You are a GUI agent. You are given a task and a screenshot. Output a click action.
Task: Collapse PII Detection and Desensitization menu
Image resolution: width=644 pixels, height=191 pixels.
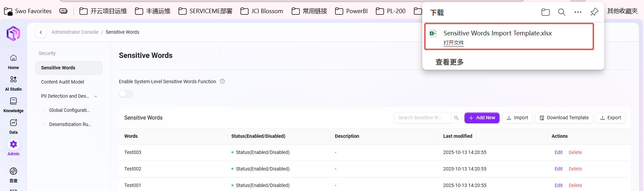[96, 96]
